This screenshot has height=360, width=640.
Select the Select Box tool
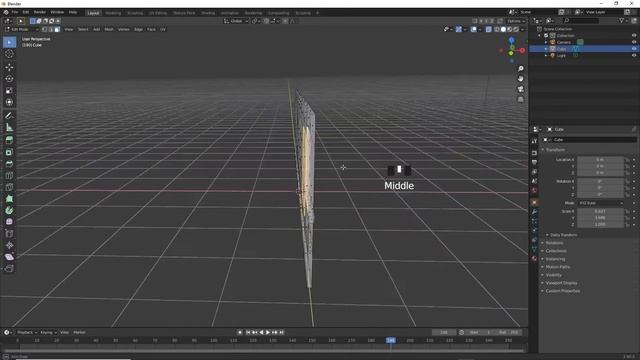[9, 42]
